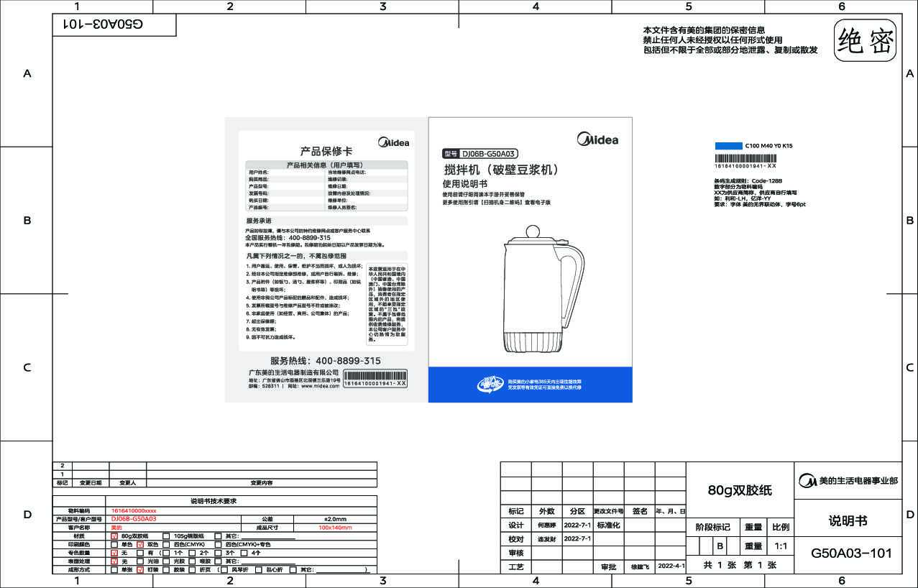Image resolution: width=918 pixels, height=588 pixels.
Task: Click the 广东美的生活电器制造有限公司 company name
Action: coord(294,372)
